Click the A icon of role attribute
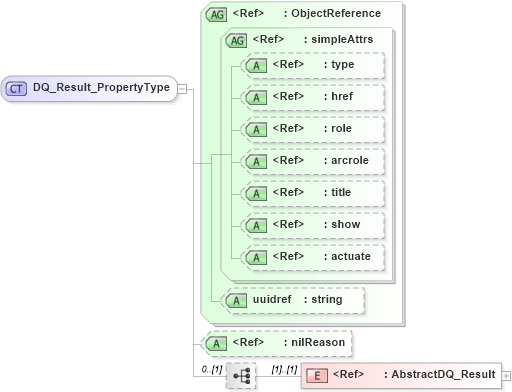Screen dimensions: 512x392 256,130
